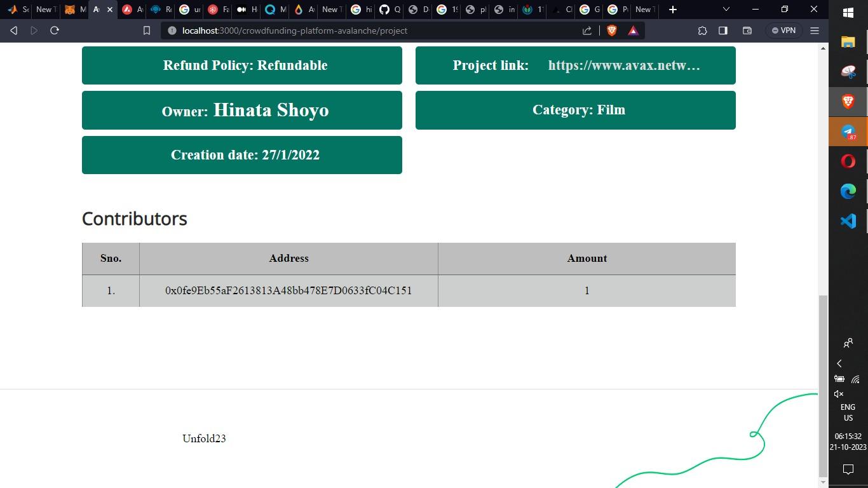Click the Creation date box
This screenshot has height=488, width=868.
tap(242, 155)
